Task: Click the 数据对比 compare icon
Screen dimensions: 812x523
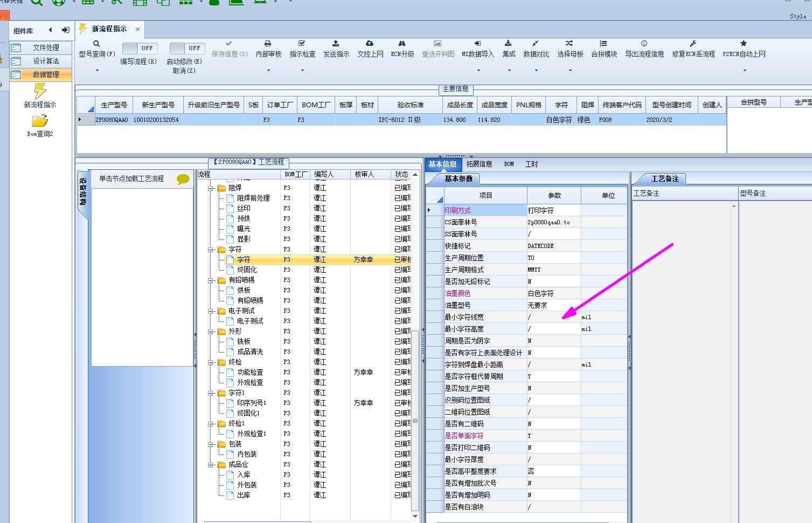Action: [536, 43]
